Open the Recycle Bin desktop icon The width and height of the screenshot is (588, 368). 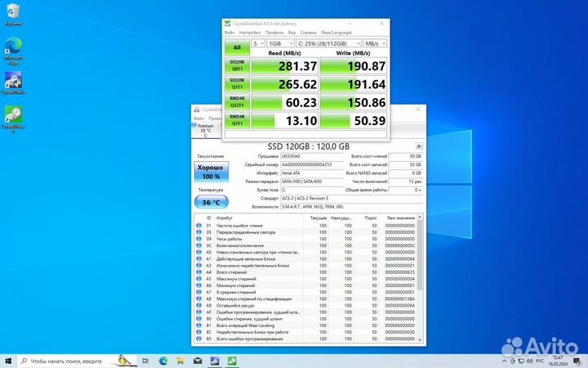13,14
